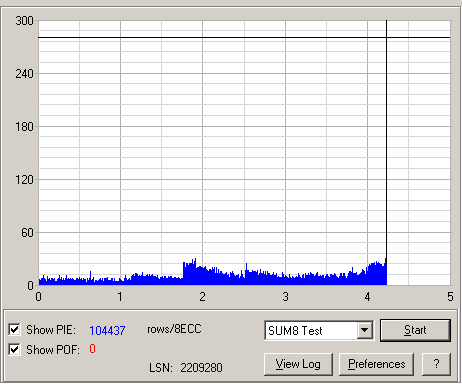Open the View Log window

click(298, 364)
